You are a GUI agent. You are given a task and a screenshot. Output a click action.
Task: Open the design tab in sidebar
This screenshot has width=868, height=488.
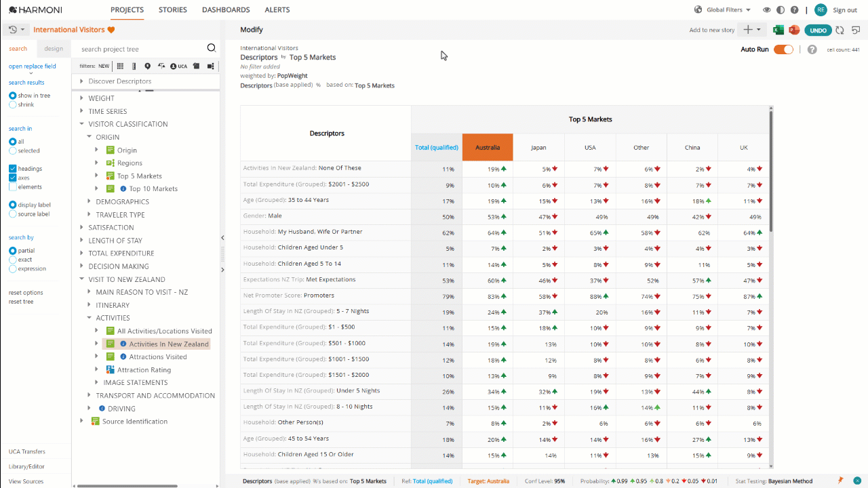tap(54, 49)
